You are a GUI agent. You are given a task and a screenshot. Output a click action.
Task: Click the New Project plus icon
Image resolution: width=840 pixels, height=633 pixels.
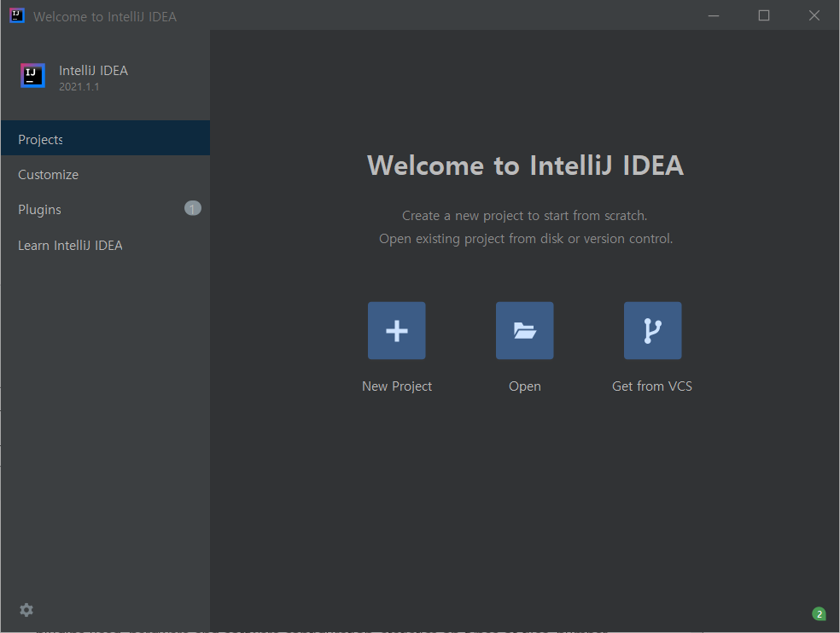396,330
